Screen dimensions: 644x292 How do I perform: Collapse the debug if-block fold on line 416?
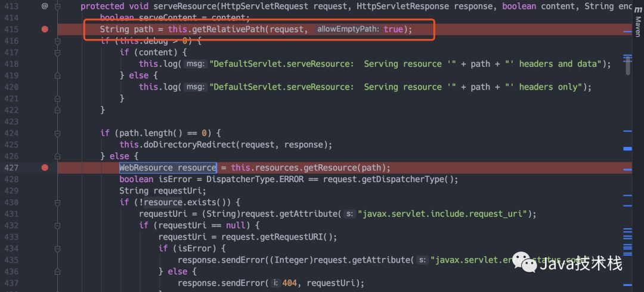pos(58,41)
